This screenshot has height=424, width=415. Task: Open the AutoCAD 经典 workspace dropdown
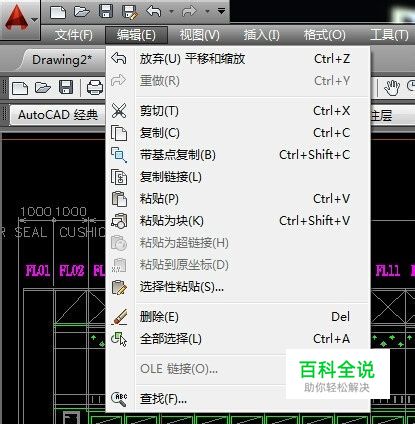(x=58, y=115)
